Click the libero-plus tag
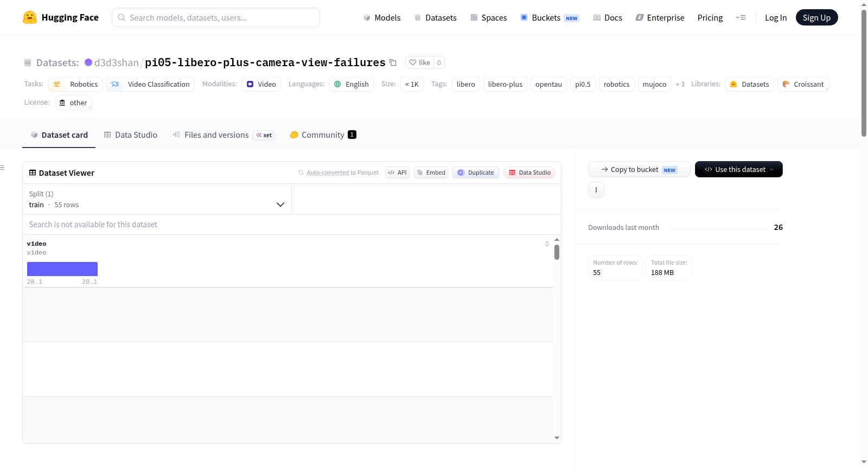The height and width of the screenshot is (467, 868). [505, 84]
